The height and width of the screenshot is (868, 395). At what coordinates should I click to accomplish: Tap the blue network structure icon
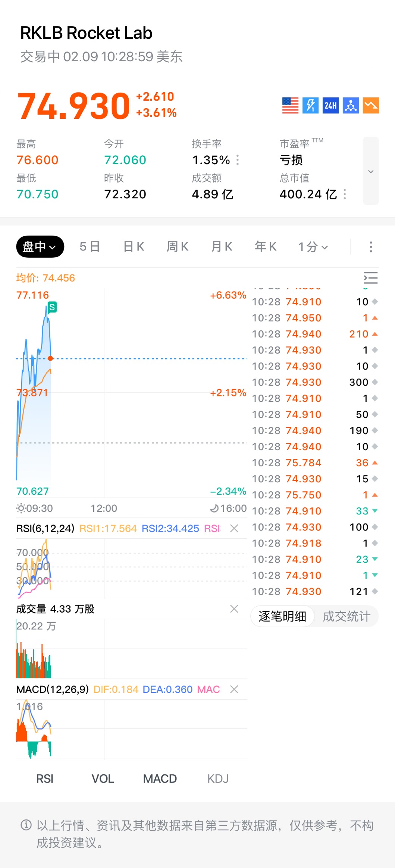351,105
